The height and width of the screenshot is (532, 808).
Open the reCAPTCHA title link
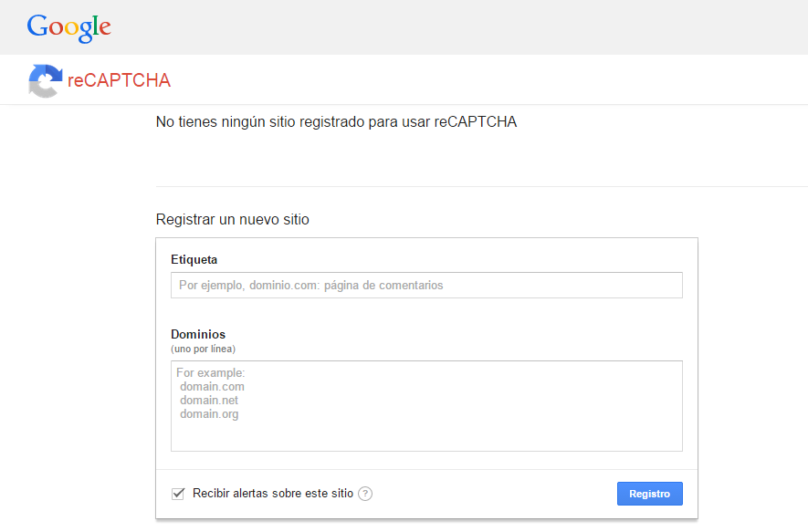click(x=119, y=80)
